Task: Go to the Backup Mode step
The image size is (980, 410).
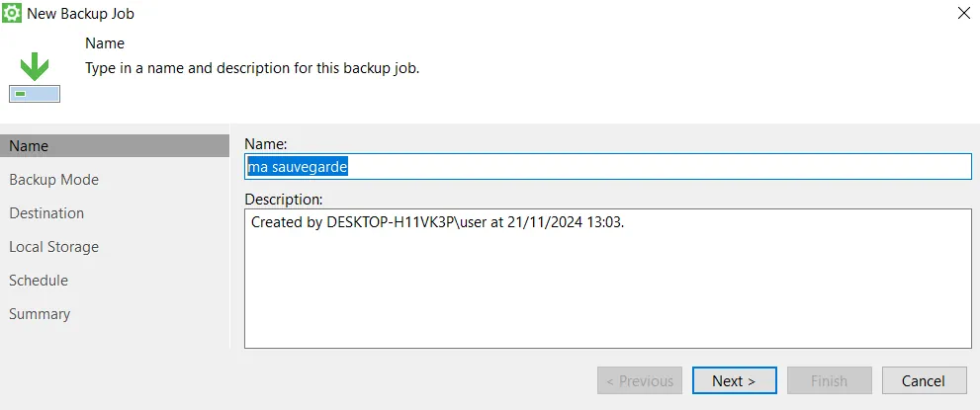Action: point(53,180)
